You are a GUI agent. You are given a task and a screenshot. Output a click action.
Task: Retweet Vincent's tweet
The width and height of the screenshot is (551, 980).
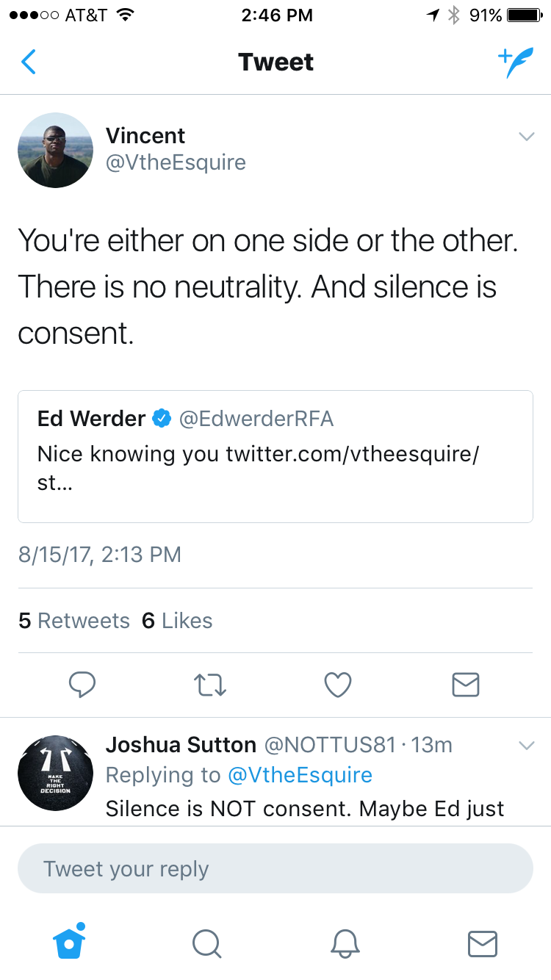click(x=210, y=685)
